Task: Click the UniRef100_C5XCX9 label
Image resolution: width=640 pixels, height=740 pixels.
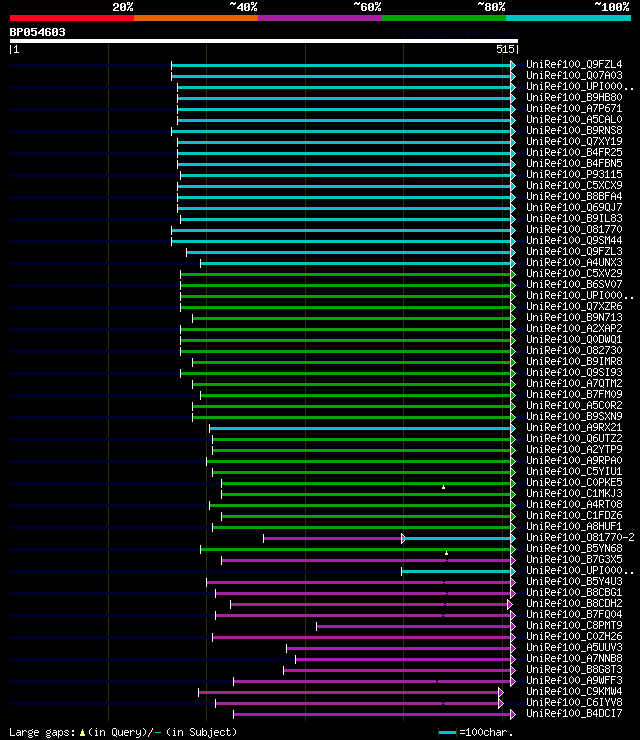Action: point(574,185)
